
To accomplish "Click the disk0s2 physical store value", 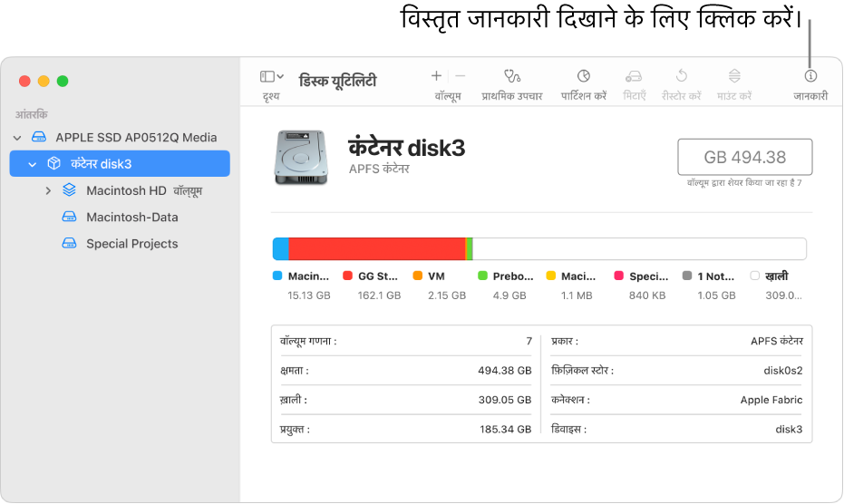I will click(782, 371).
